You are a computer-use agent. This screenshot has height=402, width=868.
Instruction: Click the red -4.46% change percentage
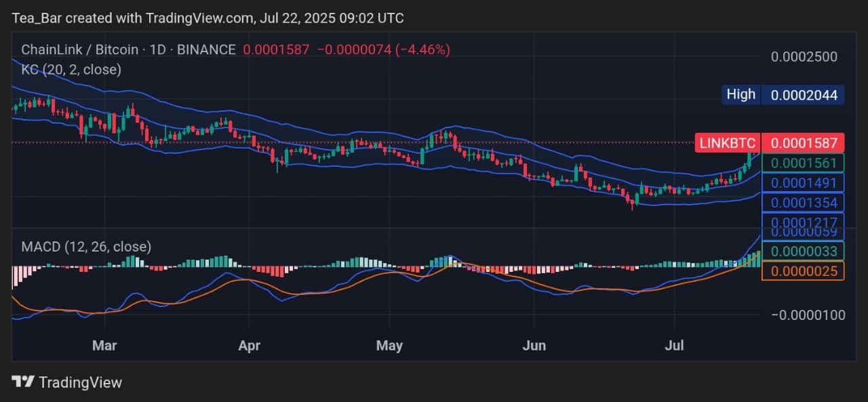(x=425, y=49)
